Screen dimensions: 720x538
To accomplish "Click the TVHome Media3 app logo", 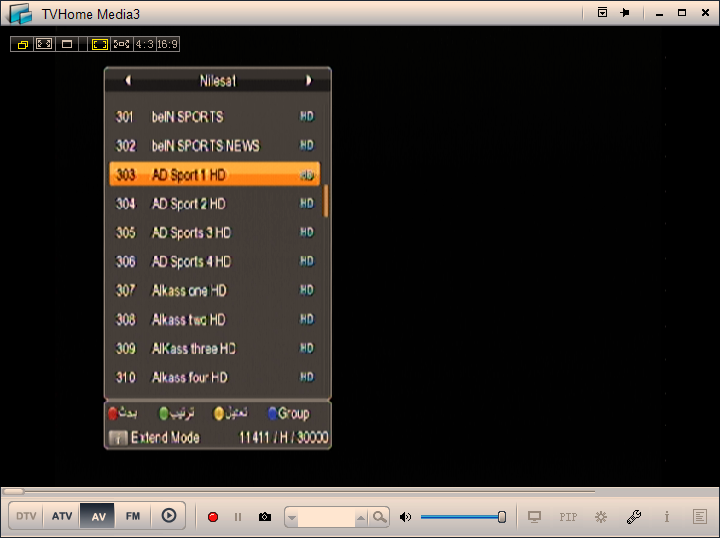I will point(20,13).
